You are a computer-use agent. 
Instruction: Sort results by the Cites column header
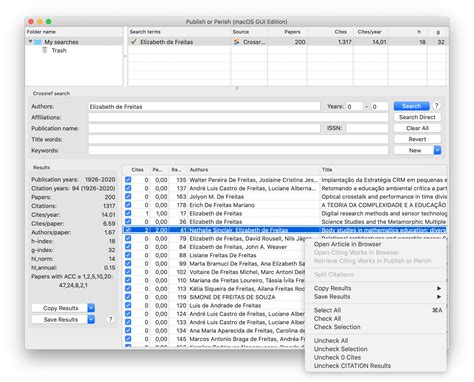(x=137, y=170)
